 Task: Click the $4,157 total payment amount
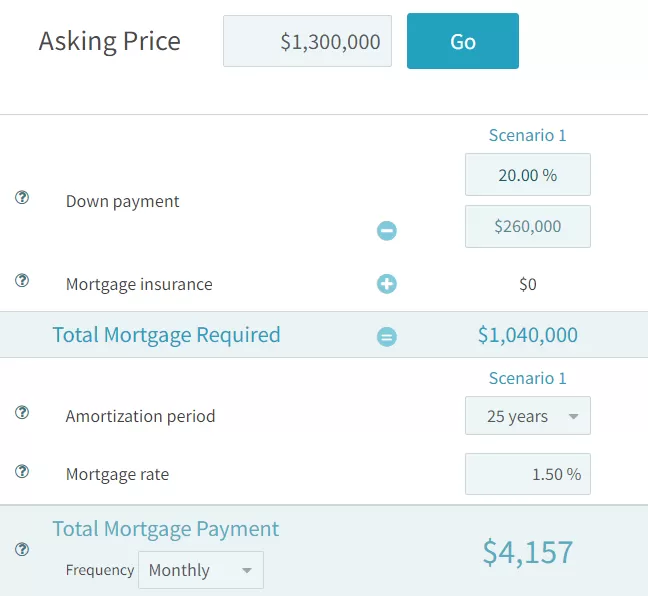528,552
